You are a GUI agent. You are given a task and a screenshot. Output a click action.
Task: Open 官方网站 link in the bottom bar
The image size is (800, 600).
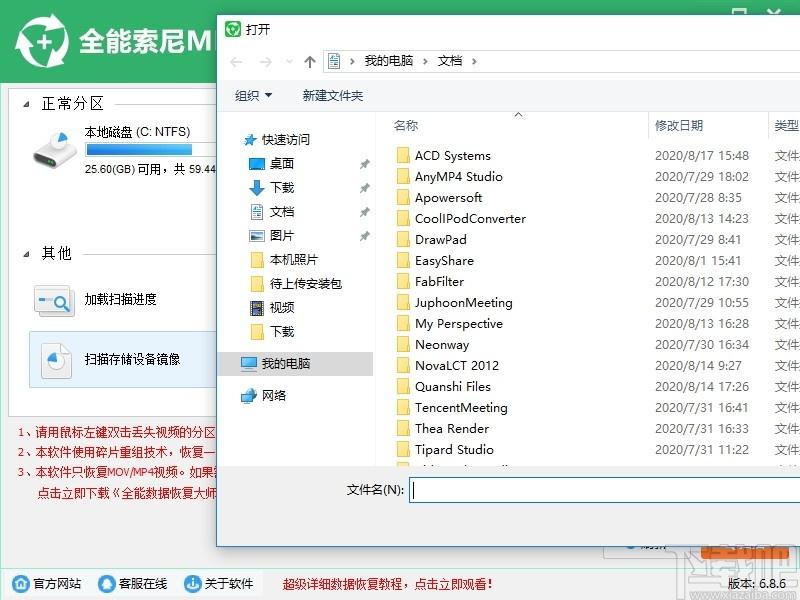pos(47,583)
